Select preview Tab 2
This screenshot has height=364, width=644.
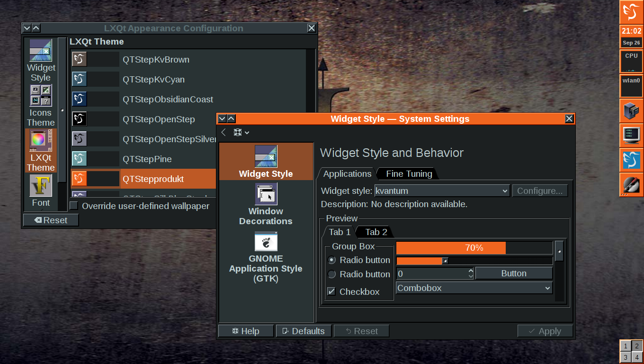[x=376, y=232]
